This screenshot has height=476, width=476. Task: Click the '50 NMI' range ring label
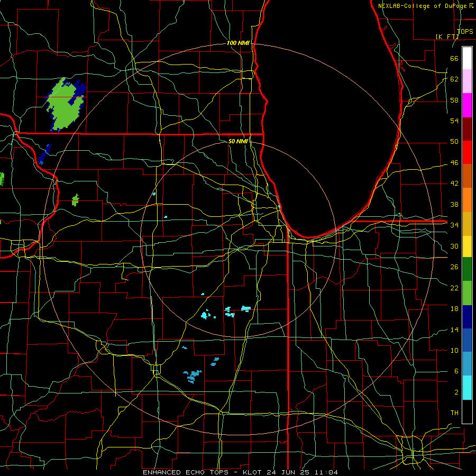tap(238, 141)
